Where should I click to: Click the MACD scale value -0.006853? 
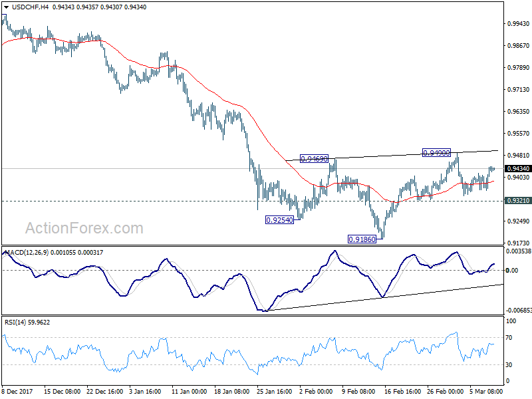pos(519,311)
